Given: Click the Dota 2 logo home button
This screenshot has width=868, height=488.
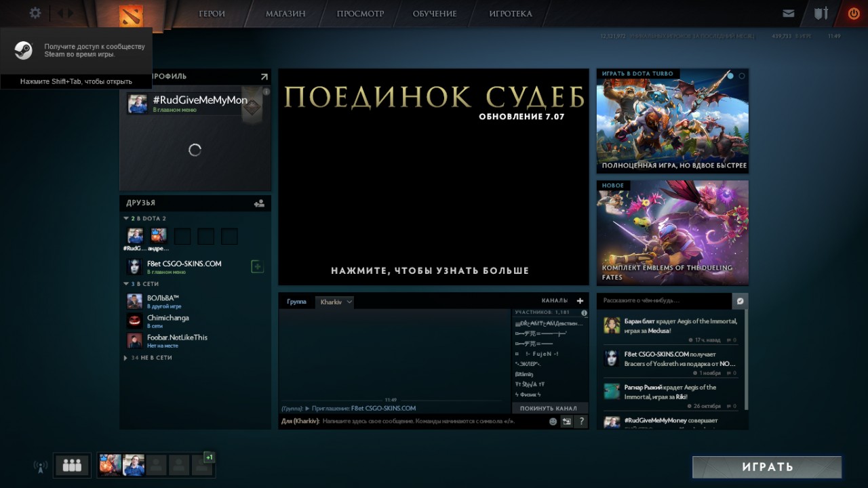Looking at the screenshot, I should click(x=131, y=16).
